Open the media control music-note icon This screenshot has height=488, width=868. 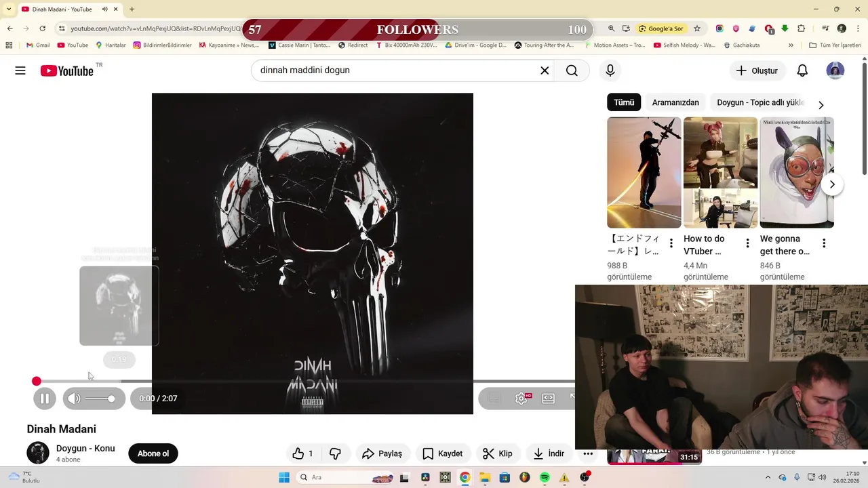pos(825,28)
